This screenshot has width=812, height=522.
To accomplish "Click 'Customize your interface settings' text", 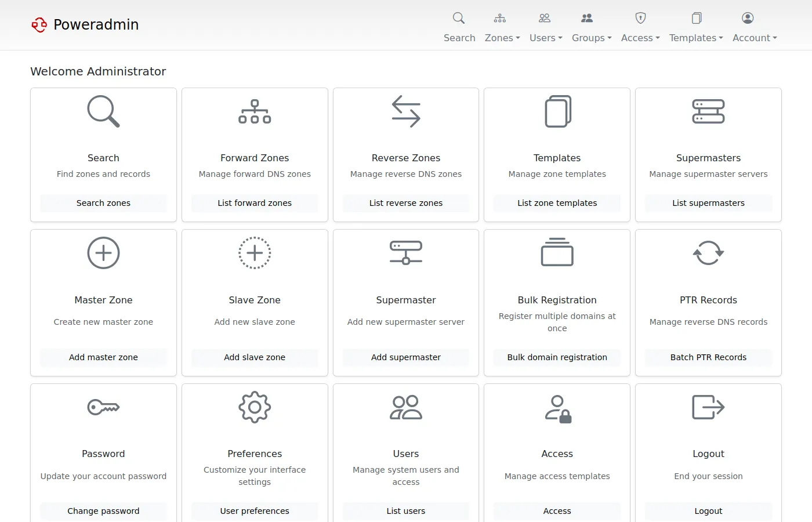I will pos(255,476).
